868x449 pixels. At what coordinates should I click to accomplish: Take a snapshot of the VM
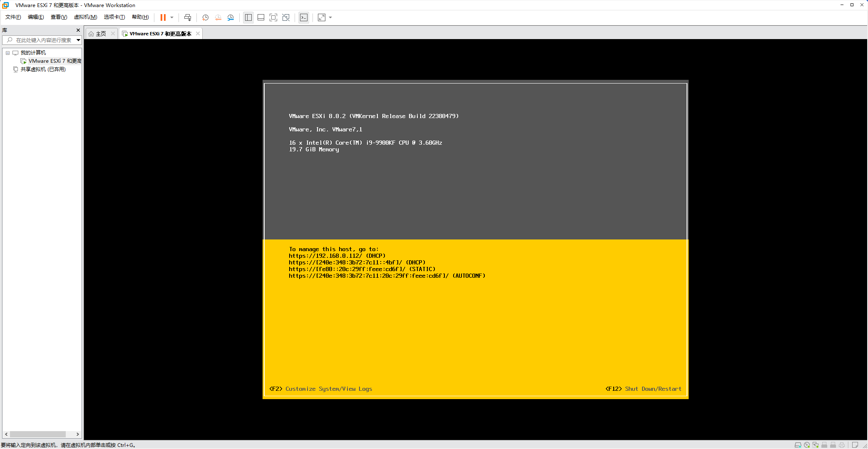pyautogui.click(x=205, y=17)
